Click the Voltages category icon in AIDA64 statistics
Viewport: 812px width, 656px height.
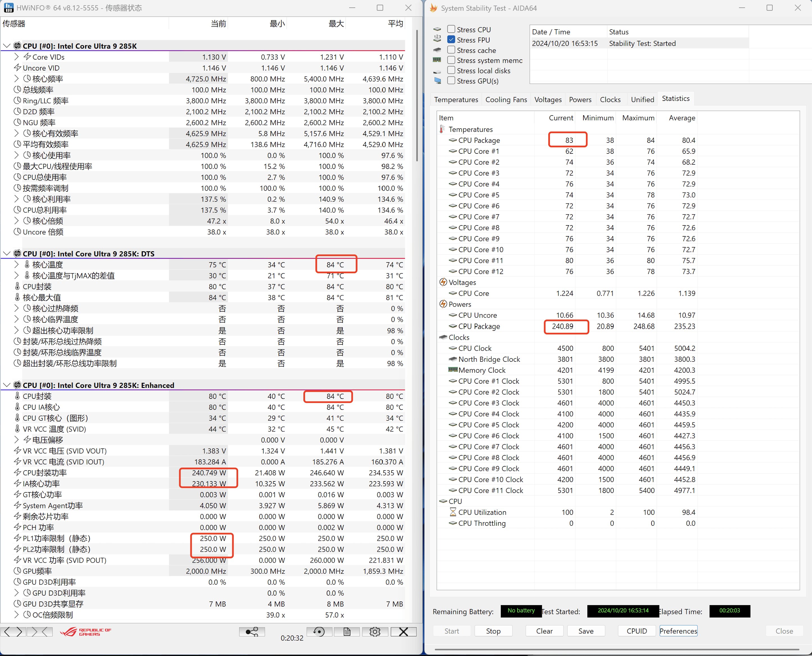pyautogui.click(x=443, y=282)
